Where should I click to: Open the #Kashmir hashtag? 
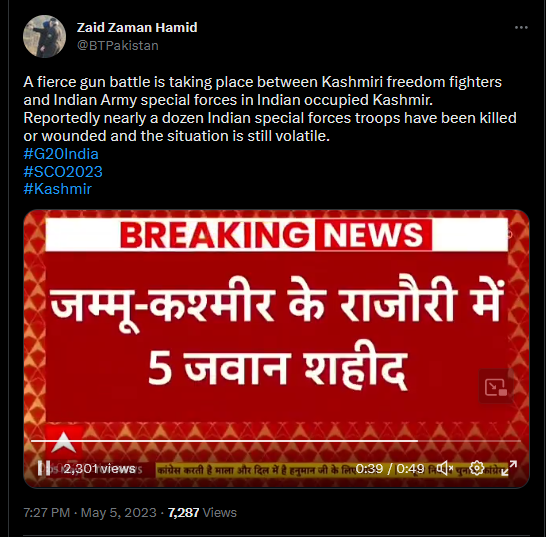click(57, 189)
